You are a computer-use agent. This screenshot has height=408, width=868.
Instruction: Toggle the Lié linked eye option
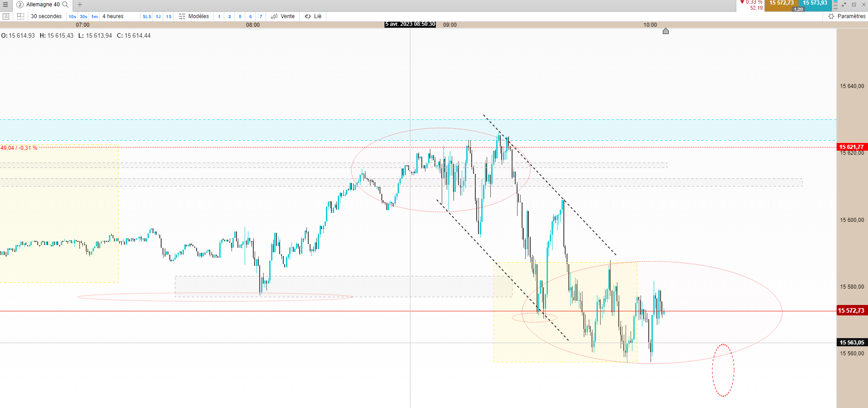313,16
